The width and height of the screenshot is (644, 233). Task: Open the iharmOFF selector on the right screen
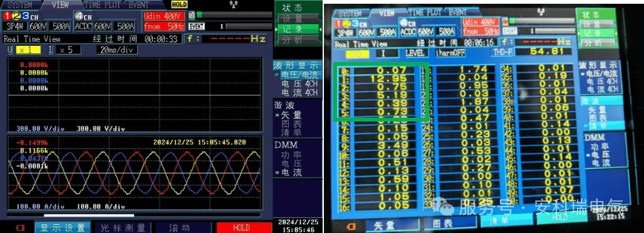pyautogui.click(x=450, y=53)
